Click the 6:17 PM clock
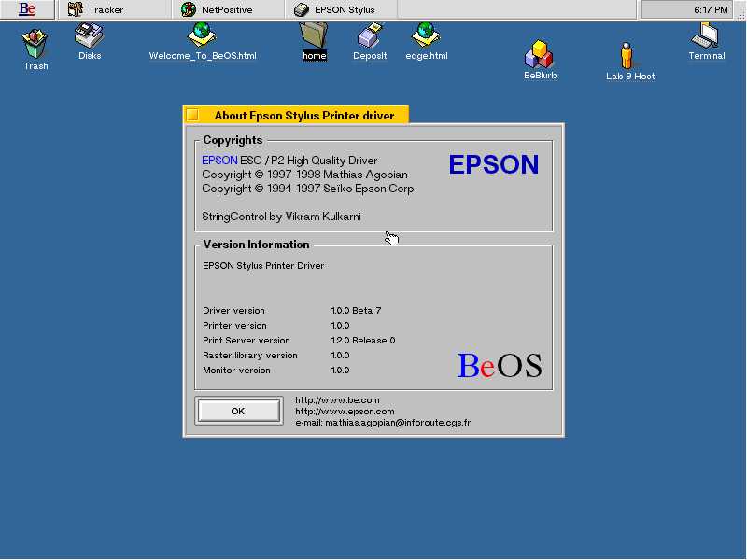 tap(711, 9)
